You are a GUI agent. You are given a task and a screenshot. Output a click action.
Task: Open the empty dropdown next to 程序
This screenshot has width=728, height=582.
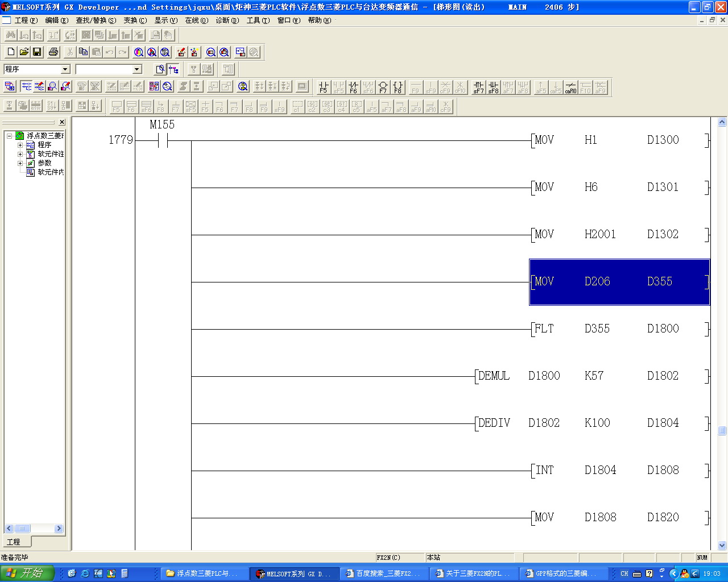(x=136, y=69)
